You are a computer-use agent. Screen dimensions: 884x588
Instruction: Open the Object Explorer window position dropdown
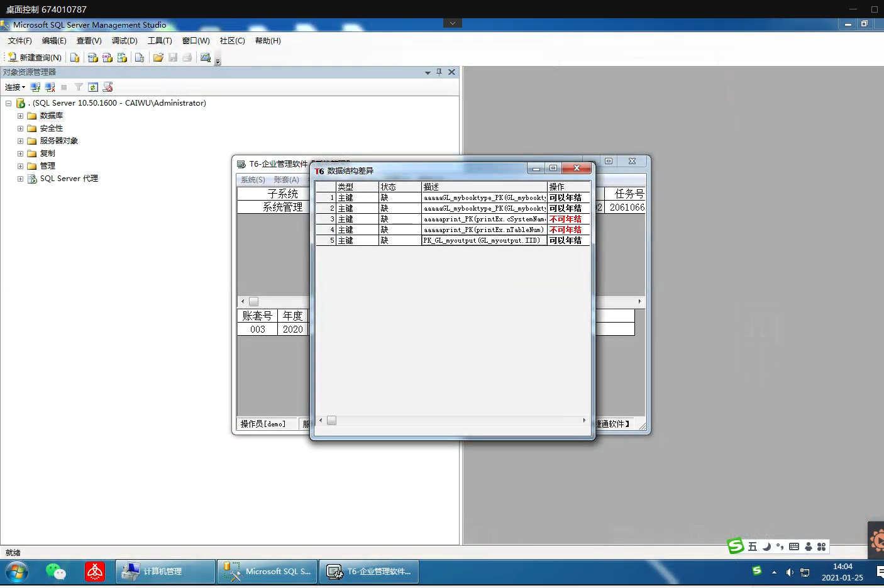[428, 72]
